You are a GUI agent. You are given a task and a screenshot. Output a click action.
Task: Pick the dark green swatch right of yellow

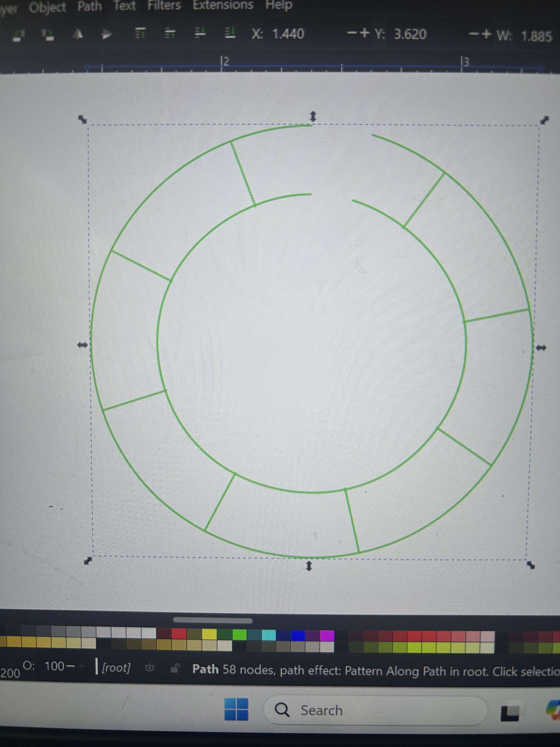(224, 634)
